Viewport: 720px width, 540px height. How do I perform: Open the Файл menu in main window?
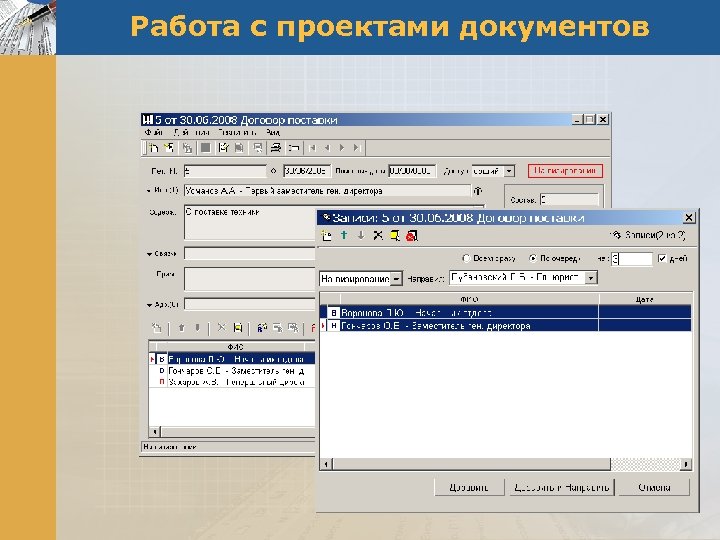click(x=154, y=133)
